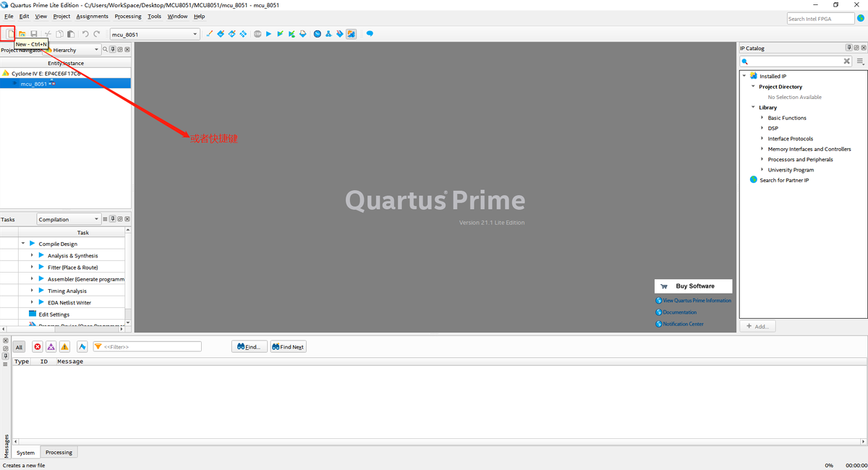This screenshot has width=868, height=470.
Task: Expand the Basic Functions library
Action: [x=762, y=118]
